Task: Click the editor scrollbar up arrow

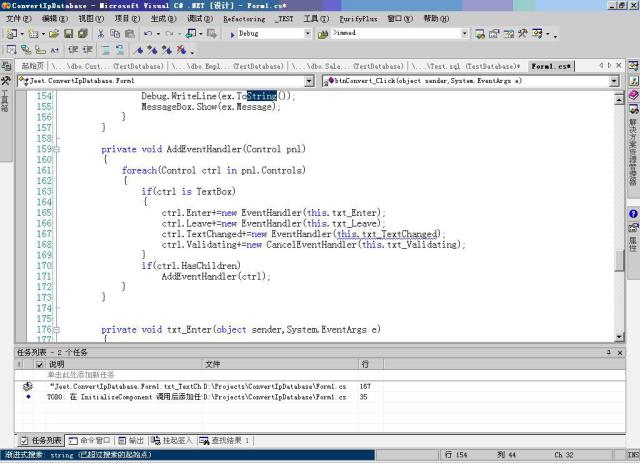Action: [619, 99]
